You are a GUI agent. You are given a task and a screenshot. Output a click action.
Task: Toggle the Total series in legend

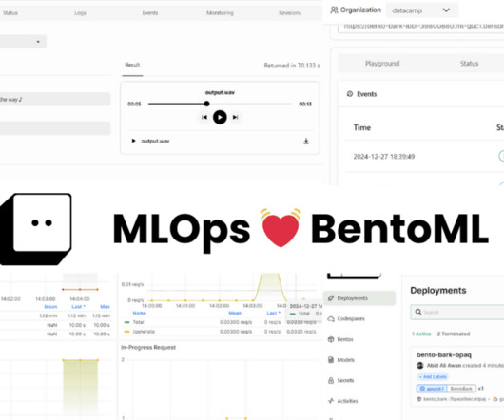point(134,322)
